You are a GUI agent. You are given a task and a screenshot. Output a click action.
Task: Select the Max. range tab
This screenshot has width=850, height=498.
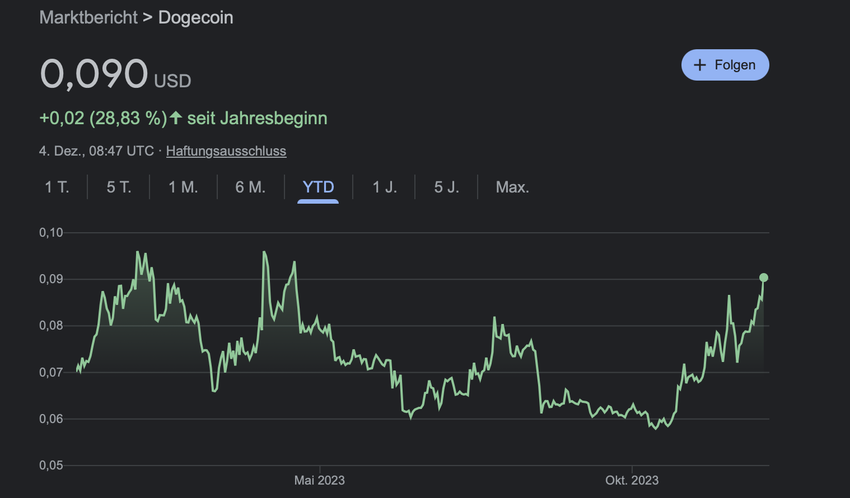pyautogui.click(x=512, y=187)
